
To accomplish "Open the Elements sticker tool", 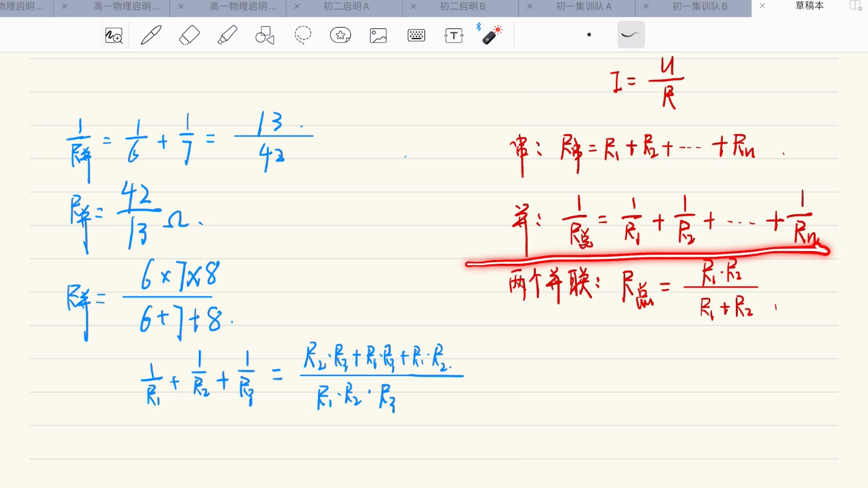I will 341,35.
